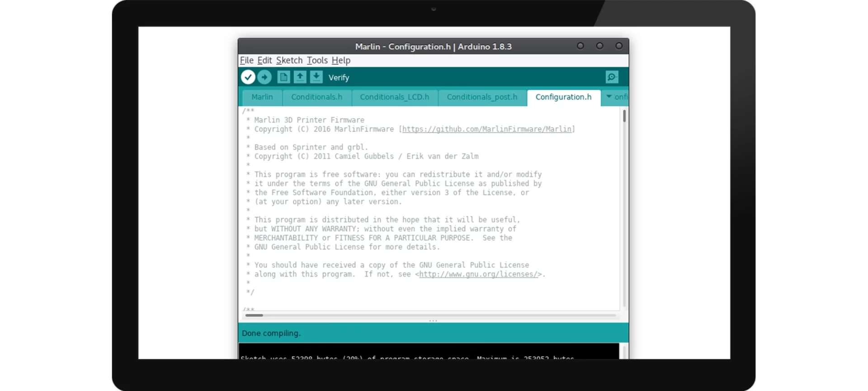
Task: Open the Sketch menu
Action: pos(289,60)
